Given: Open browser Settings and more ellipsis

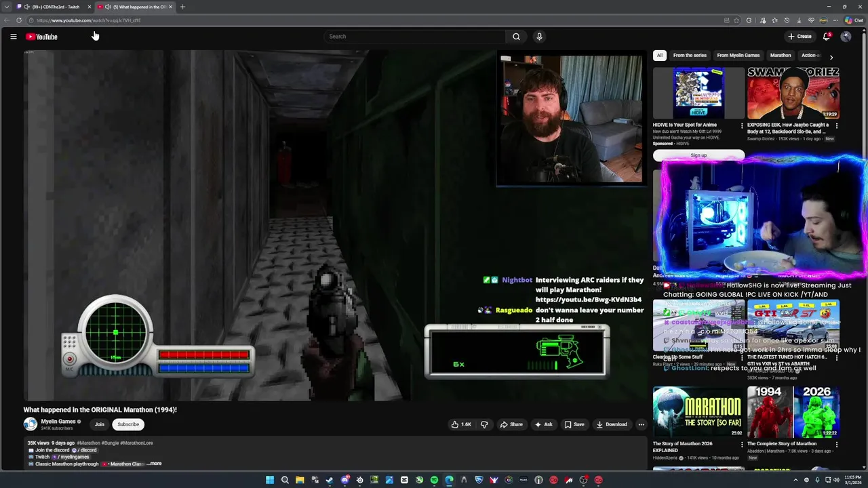Looking at the screenshot, I should pos(836,20).
